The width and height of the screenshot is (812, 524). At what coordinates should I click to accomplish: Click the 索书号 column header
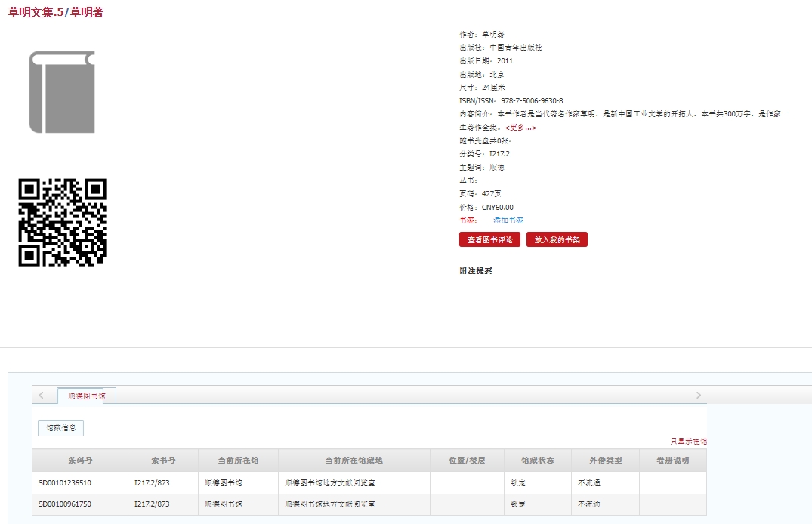pos(162,461)
